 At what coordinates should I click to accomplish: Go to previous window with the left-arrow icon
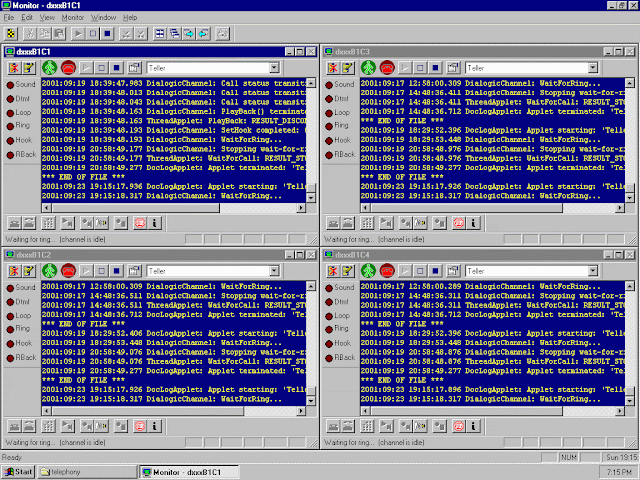[x=203, y=33]
